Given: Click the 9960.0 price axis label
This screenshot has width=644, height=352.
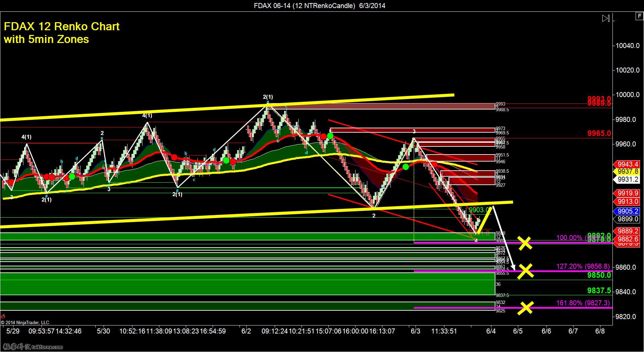Looking at the screenshot, I should click(x=626, y=144).
